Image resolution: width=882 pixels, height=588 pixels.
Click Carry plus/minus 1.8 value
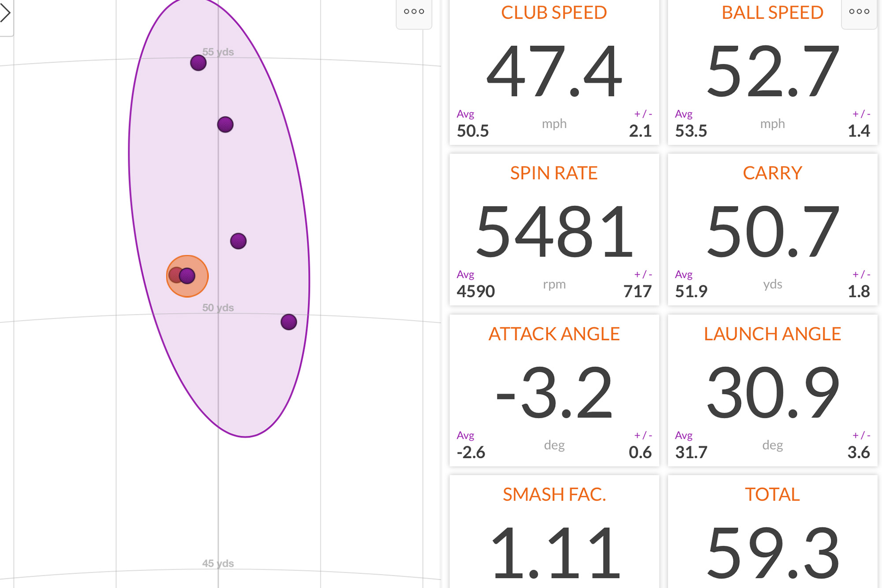click(x=858, y=292)
